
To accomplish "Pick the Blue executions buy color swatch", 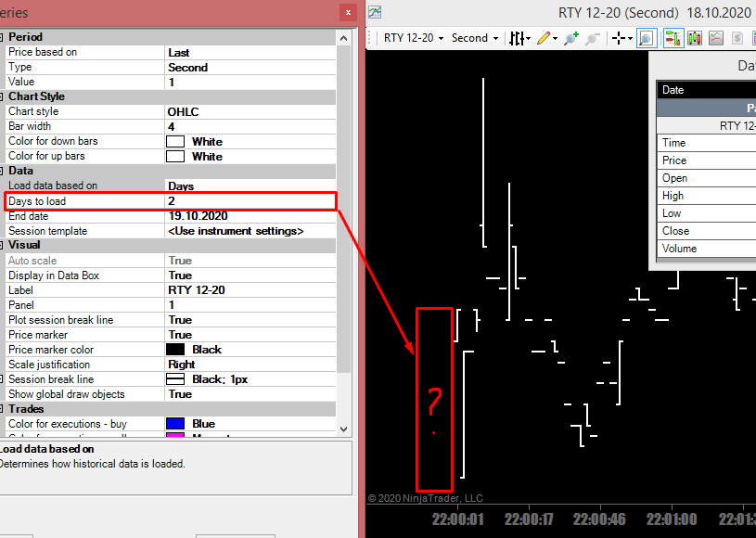I will pos(175,424).
